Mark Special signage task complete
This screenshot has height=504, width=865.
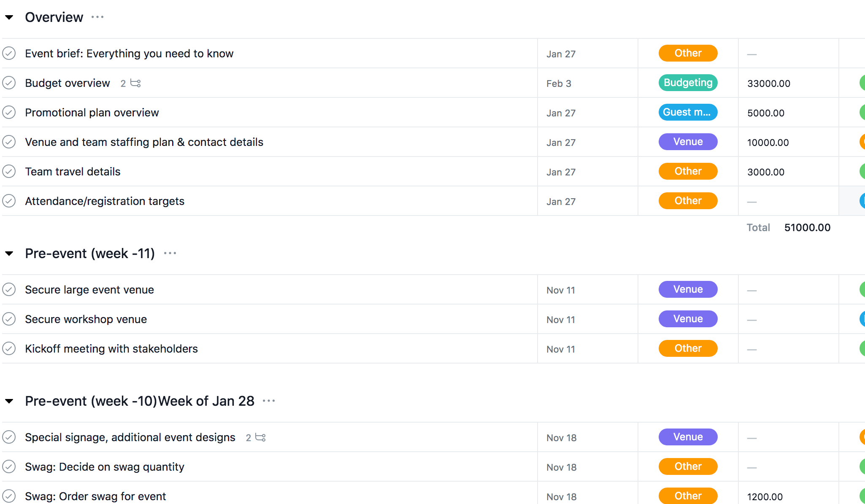point(9,437)
